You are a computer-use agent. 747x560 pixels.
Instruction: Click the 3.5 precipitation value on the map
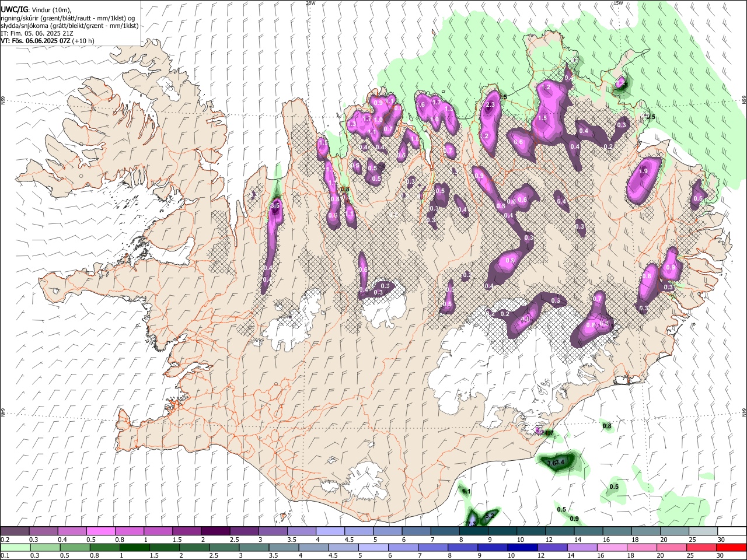[x=276, y=205]
